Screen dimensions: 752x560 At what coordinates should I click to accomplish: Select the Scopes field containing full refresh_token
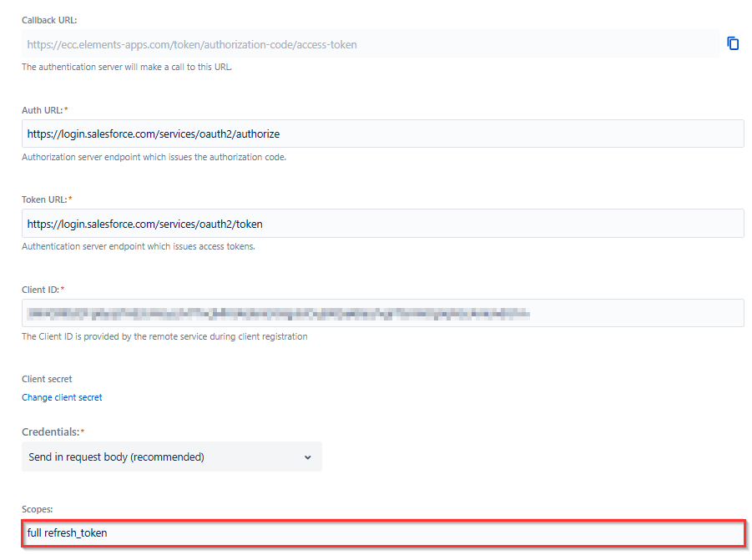pyautogui.click(x=382, y=532)
